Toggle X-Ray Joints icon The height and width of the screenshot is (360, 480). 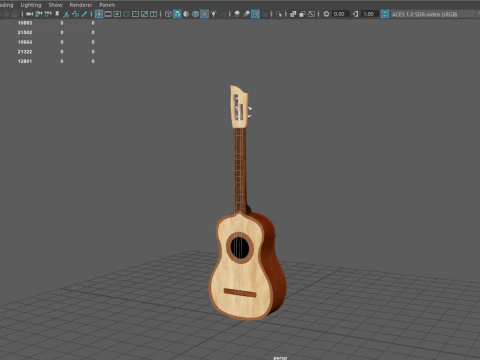tap(311, 14)
